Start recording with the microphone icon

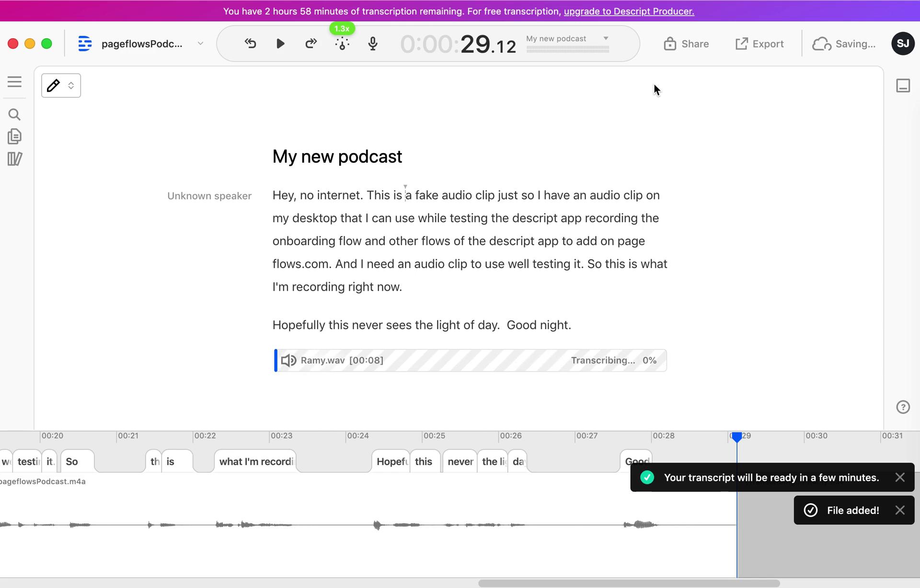[373, 44]
